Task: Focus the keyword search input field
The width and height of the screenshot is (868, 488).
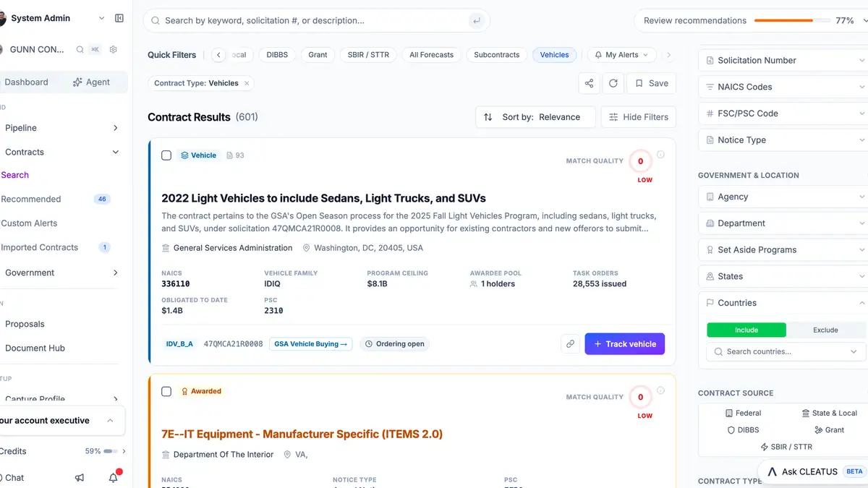Action: [315, 21]
